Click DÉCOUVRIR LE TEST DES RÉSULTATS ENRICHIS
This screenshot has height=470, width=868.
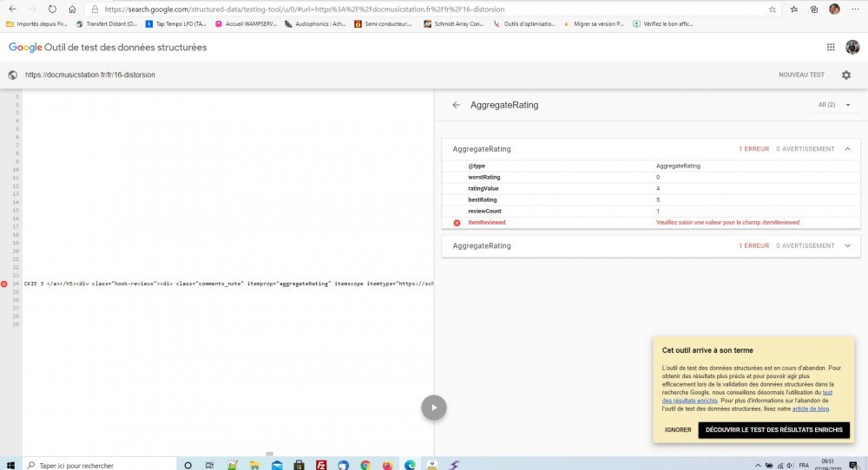click(x=774, y=429)
